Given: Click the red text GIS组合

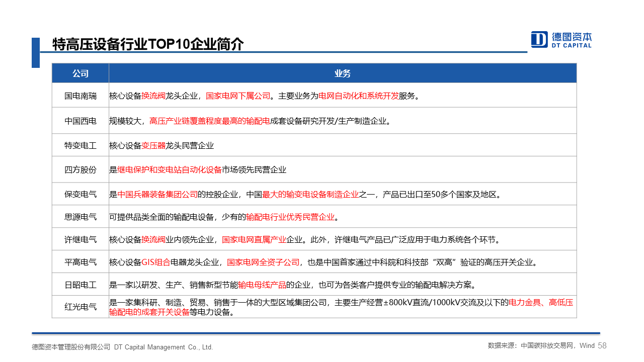Looking at the screenshot, I should [x=156, y=262].
